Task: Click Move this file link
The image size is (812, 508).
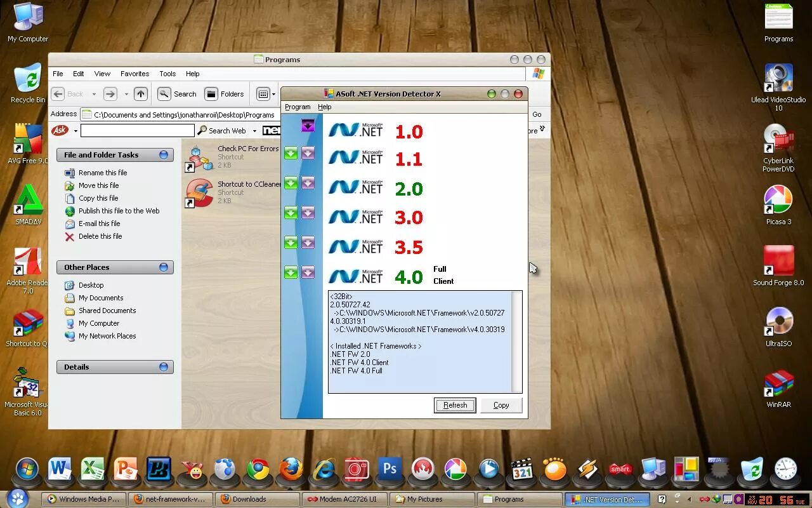Action: click(98, 185)
